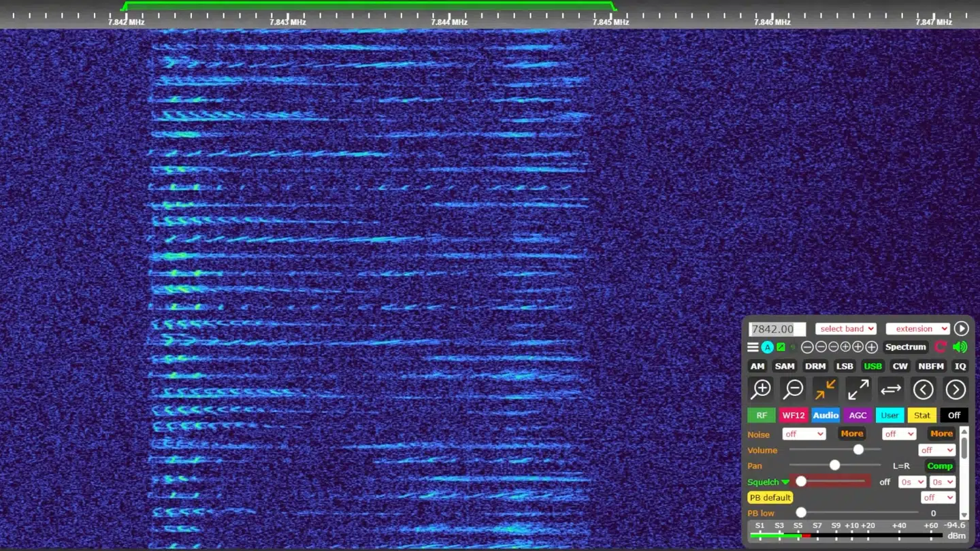The width and height of the screenshot is (980, 551).
Task: Switch to the AGC tab
Action: point(857,415)
